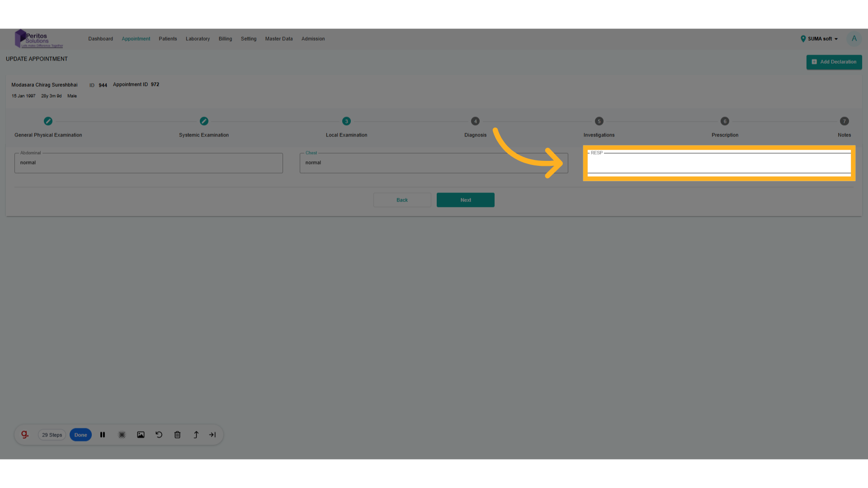Viewport: 868px width, 488px height.
Task: Click the Next button
Action: (465, 200)
